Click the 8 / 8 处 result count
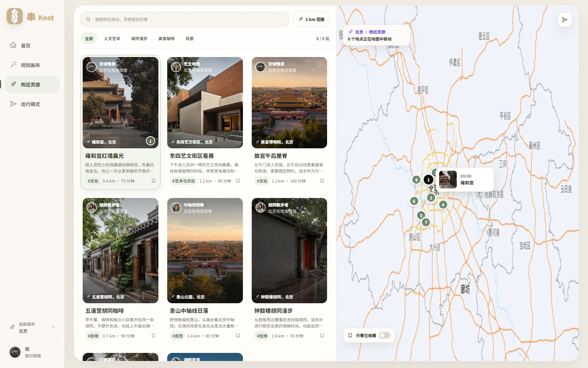Image resolution: width=588 pixels, height=368 pixels. pyautogui.click(x=323, y=39)
